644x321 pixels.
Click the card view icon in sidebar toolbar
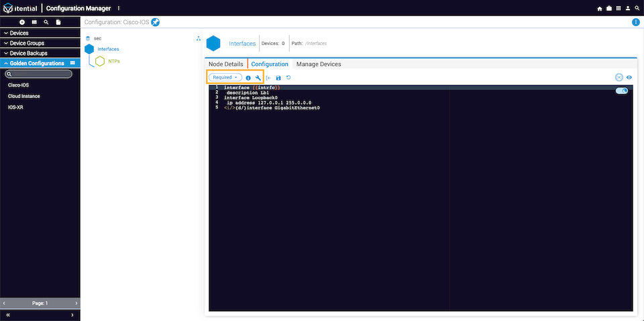[x=34, y=22]
